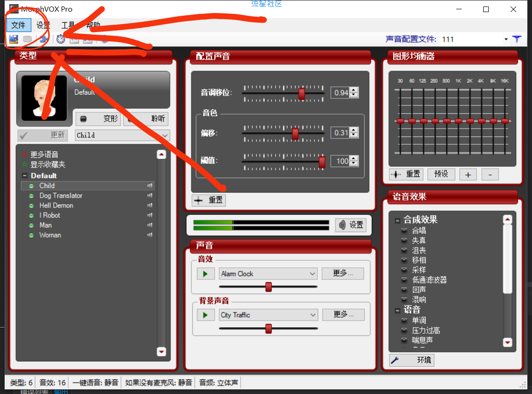Enable the 失真 effect
The image size is (532, 394).
coord(404,240)
